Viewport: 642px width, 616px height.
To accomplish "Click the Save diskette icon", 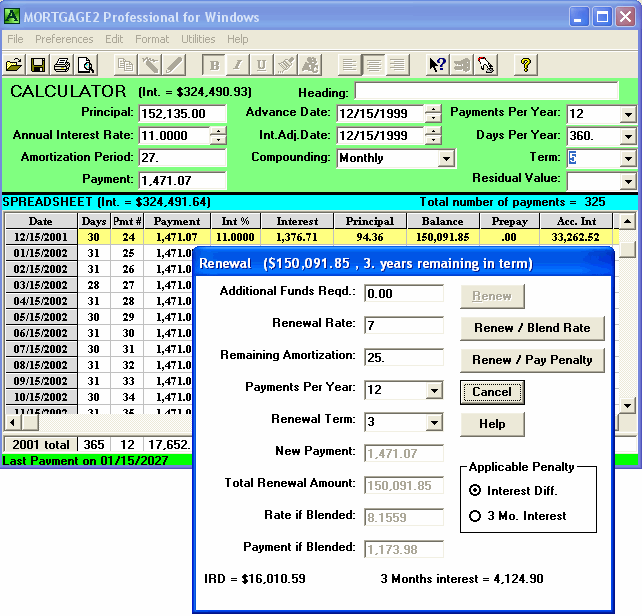I will tap(38, 65).
